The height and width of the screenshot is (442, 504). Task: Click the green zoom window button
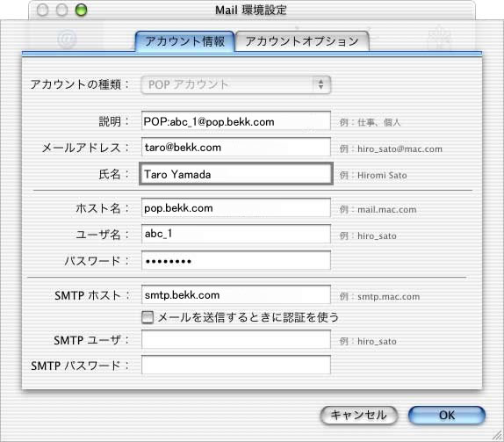pos(81,10)
